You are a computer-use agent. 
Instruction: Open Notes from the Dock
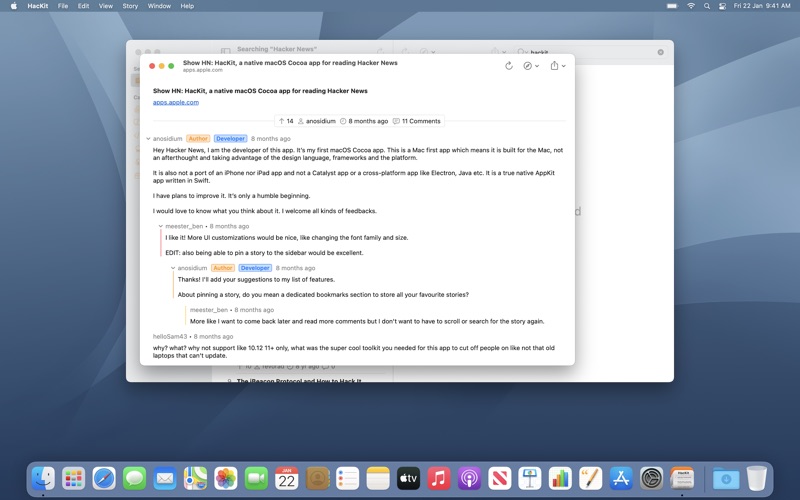(378, 479)
